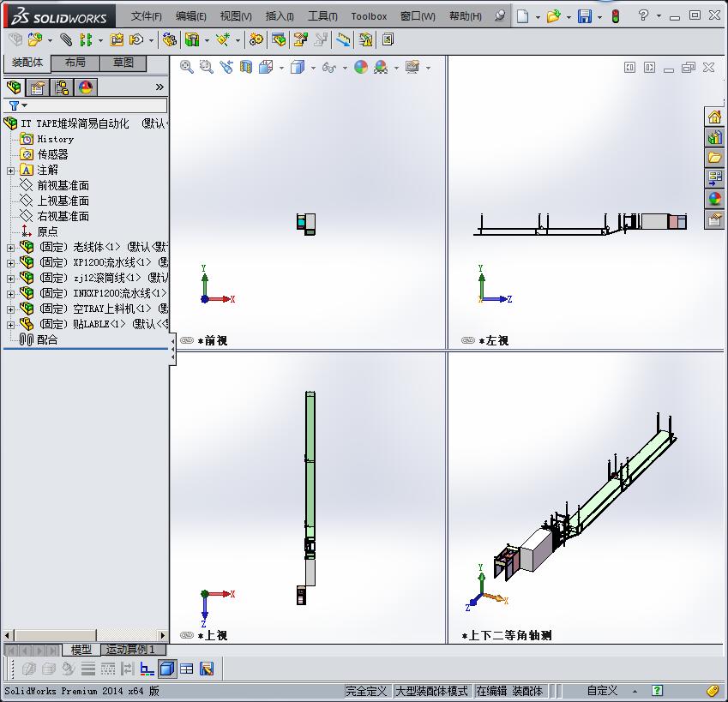Select the 配合 mates item in tree

tap(39, 339)
